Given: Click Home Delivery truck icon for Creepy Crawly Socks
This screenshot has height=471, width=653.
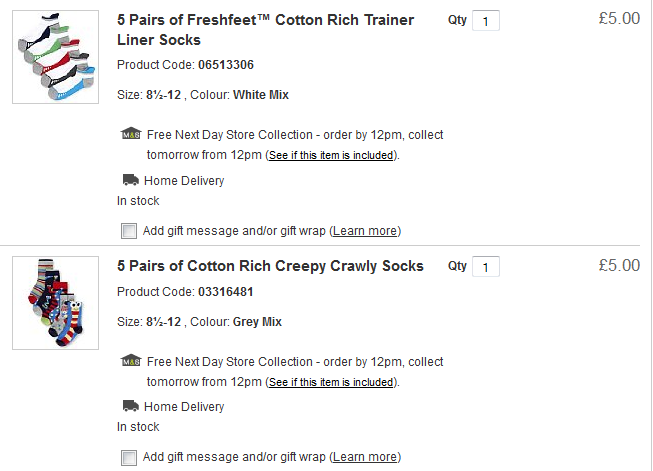Looking at the screenshot, I should pyautogui.click(x=130, y=407).
